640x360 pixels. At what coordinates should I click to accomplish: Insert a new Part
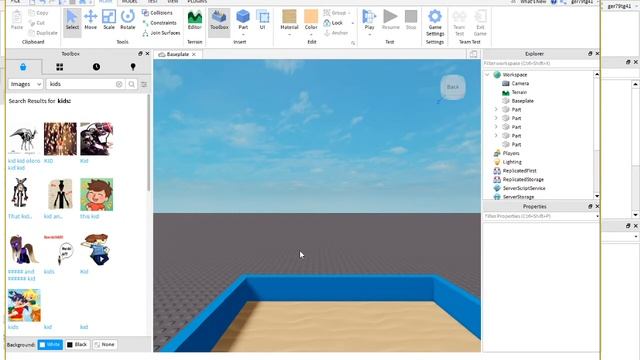coord(243,20)
